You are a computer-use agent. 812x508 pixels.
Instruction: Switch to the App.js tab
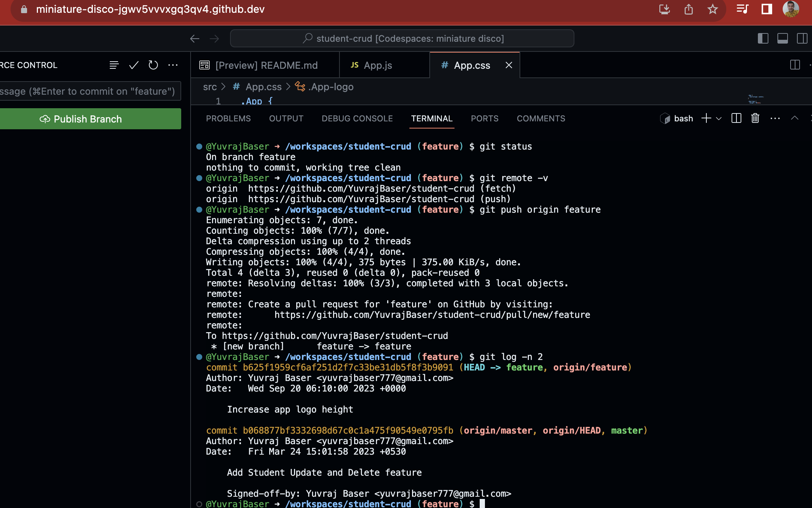coord(377,65)
